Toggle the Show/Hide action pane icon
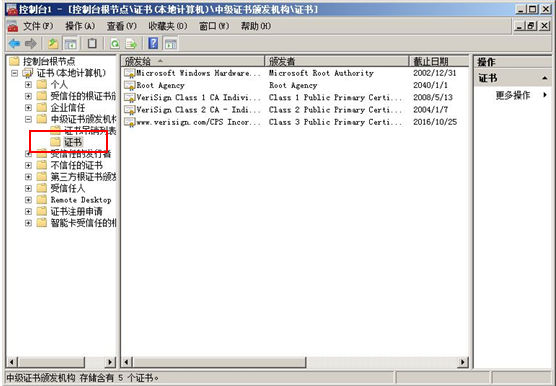556x386 pixels. (171, 44)
